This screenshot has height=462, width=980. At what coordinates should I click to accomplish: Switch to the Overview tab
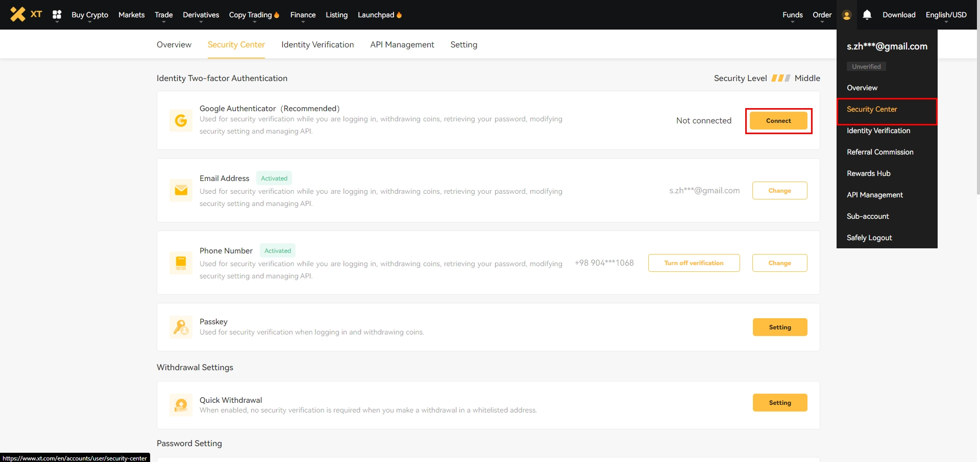[174, 44]
